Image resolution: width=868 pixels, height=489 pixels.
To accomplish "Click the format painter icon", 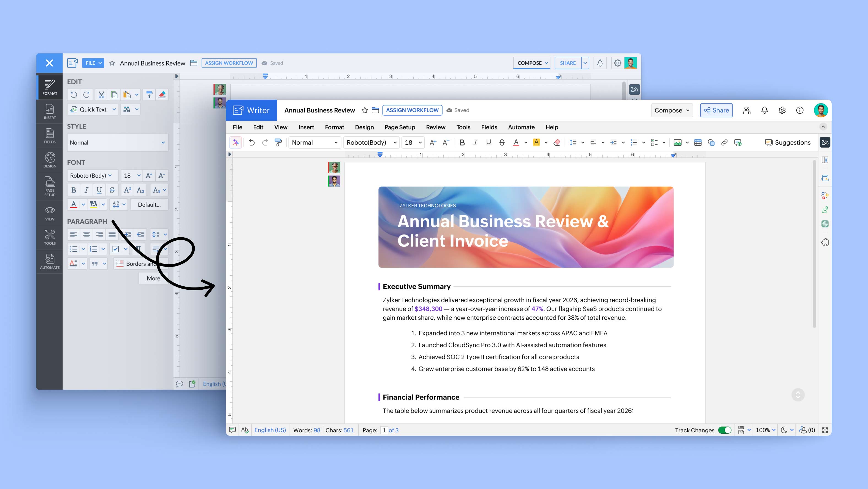I will click(278, 143).
